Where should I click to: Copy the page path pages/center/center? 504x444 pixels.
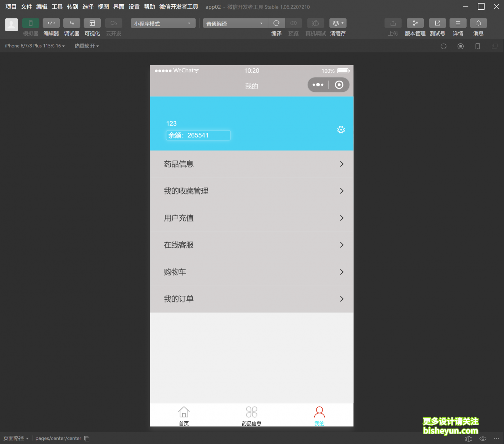87,439
